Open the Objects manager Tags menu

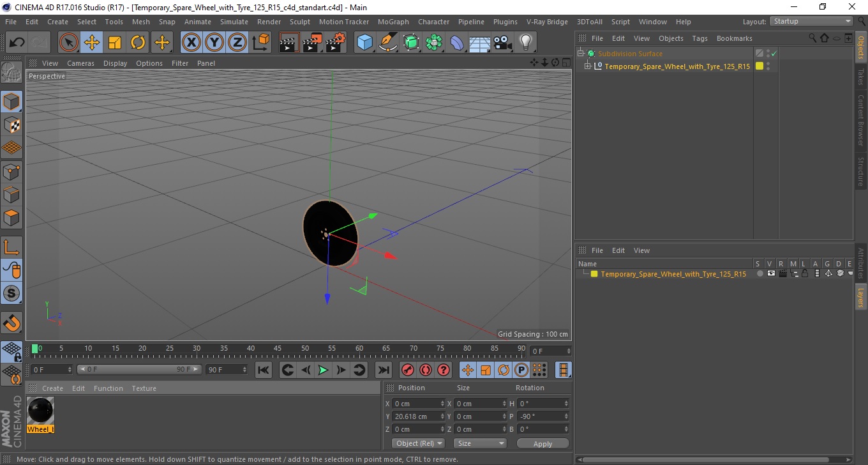[700, 38]
